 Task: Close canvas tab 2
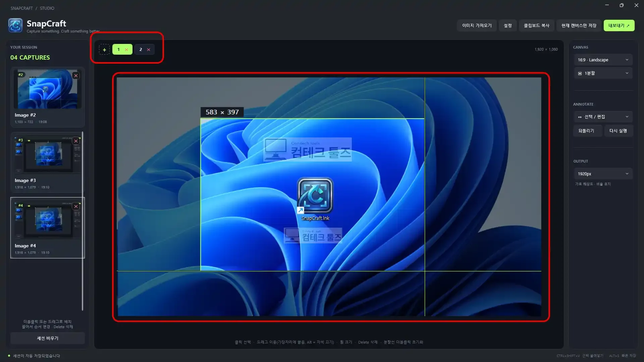(149, 50)
